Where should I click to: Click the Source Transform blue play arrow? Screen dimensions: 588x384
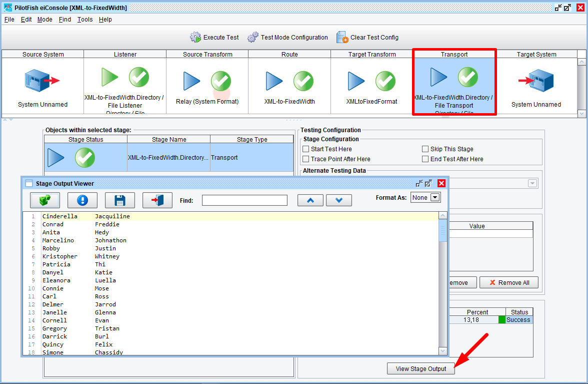pyautogui.click(x=191, y=81)
